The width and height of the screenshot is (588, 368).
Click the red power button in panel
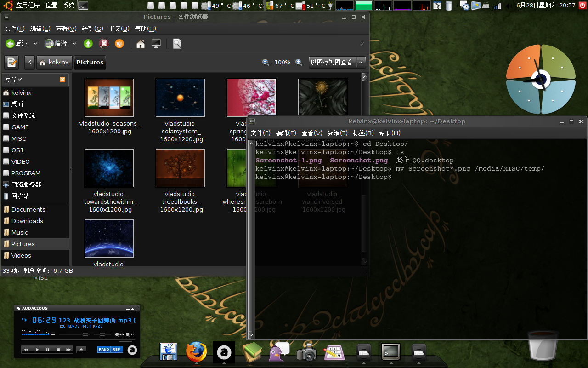[582, 6]
